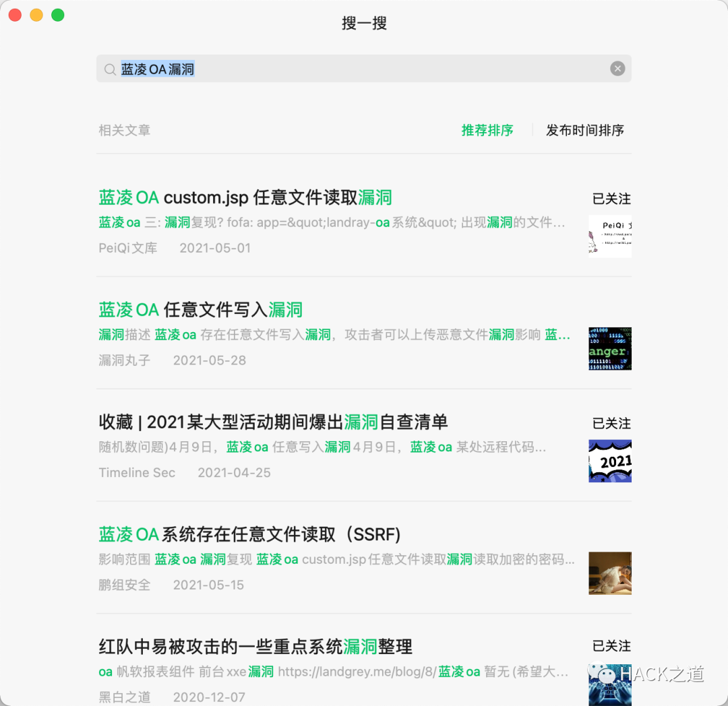Click the date 2021-05-28
This screenshot has width=728, height=706.
tap(210, 360)
